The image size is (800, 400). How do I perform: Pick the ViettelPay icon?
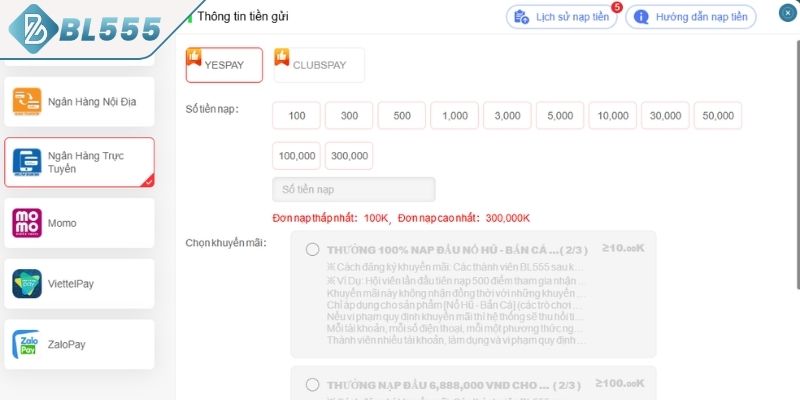pos(27,284)
